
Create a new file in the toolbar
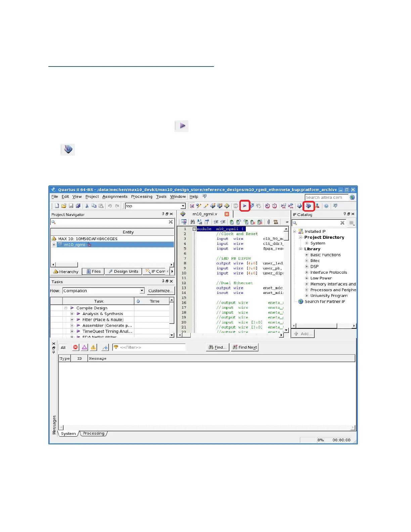[x=57, y=206]
